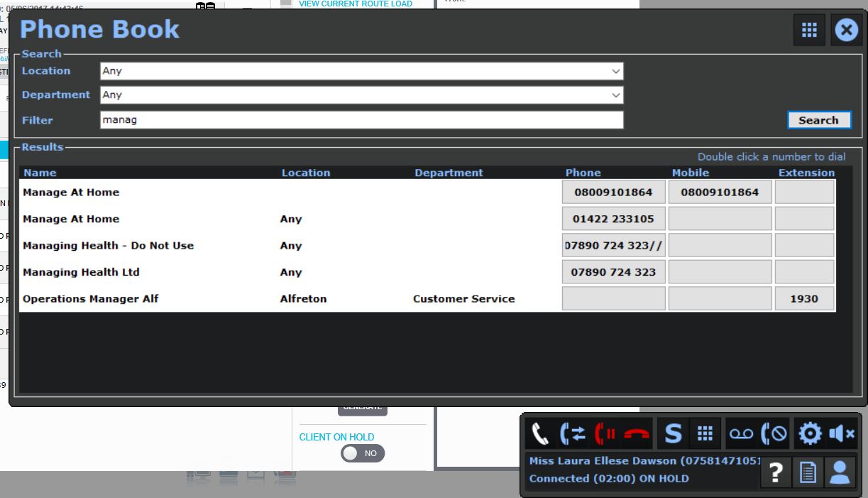The image size is (868, 498).
Task: Select mobile number 08009101864 in Mobile column
Action: [x=720, y=193]
